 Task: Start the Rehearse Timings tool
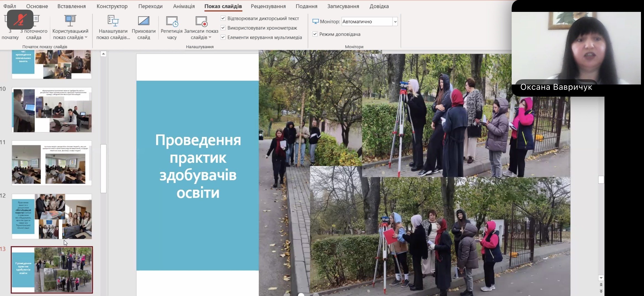pyautogui.click(x=172, y=21)
